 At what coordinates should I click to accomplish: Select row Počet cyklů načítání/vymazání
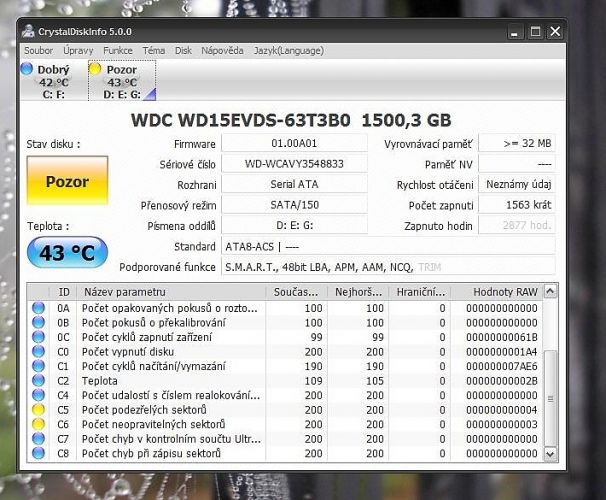pyautogui.click(x=285, y=366)
